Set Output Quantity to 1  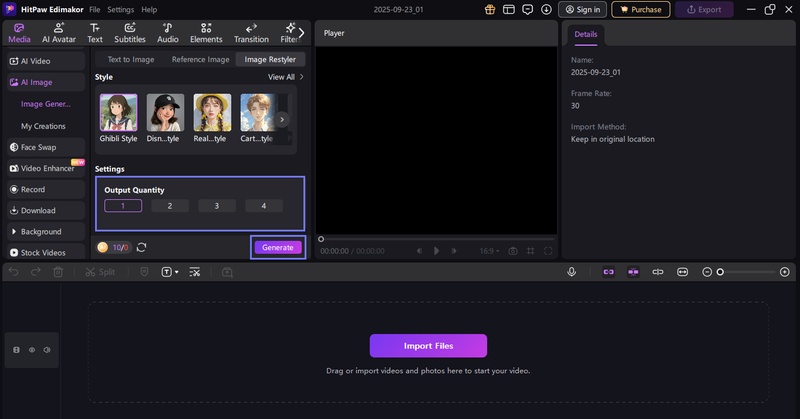(123, 206)
